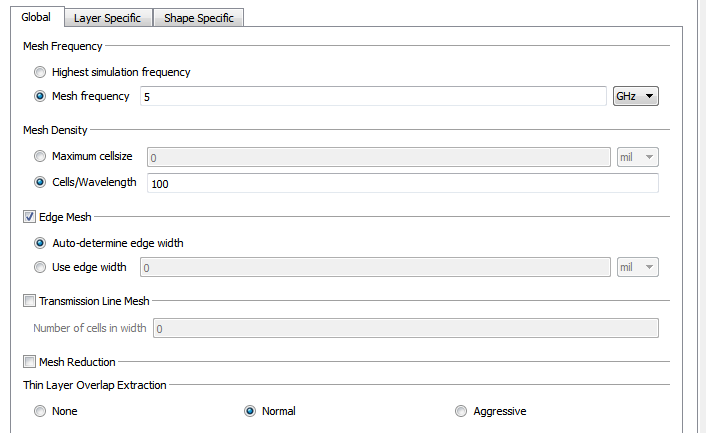This screenshot has height=433, width=706.
Task: Expand the Maximum cellsize mil unit dropdown
Action: [637, 157]
